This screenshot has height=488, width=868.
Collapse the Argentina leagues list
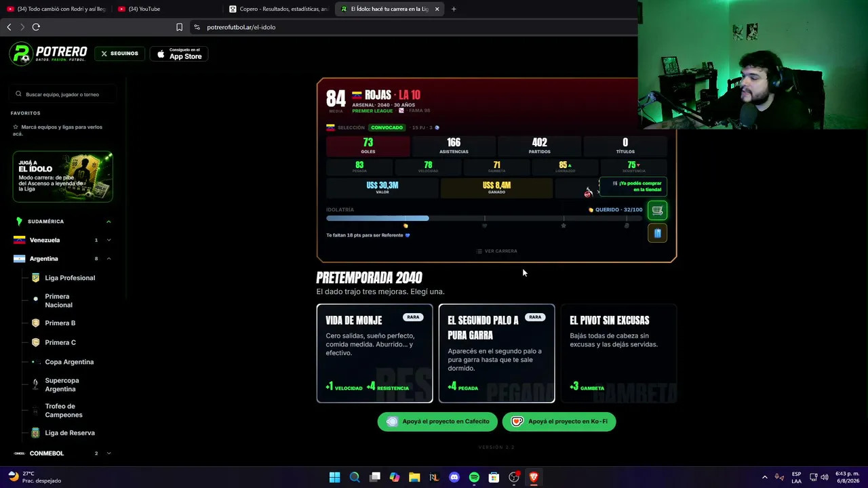(108, 259)
